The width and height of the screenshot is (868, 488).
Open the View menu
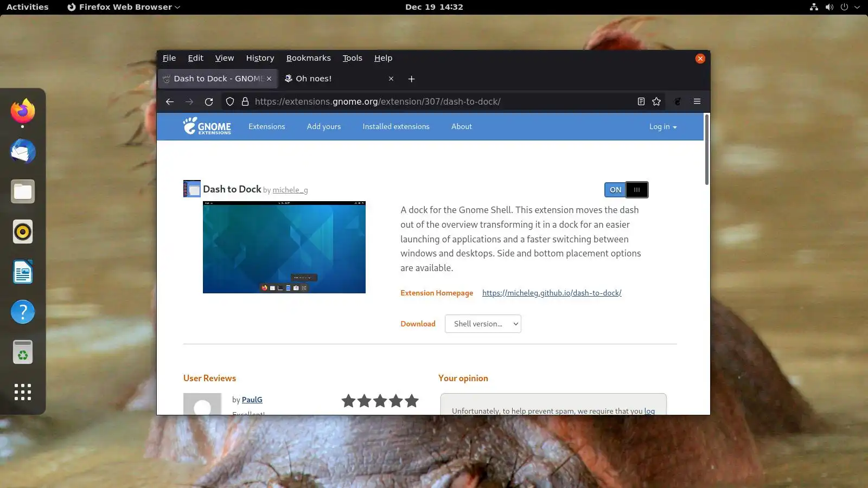coord(225,58)
